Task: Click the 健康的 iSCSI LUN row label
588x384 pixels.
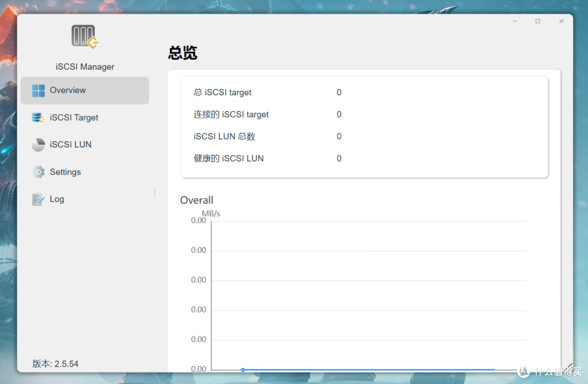Action: point(228,159)
